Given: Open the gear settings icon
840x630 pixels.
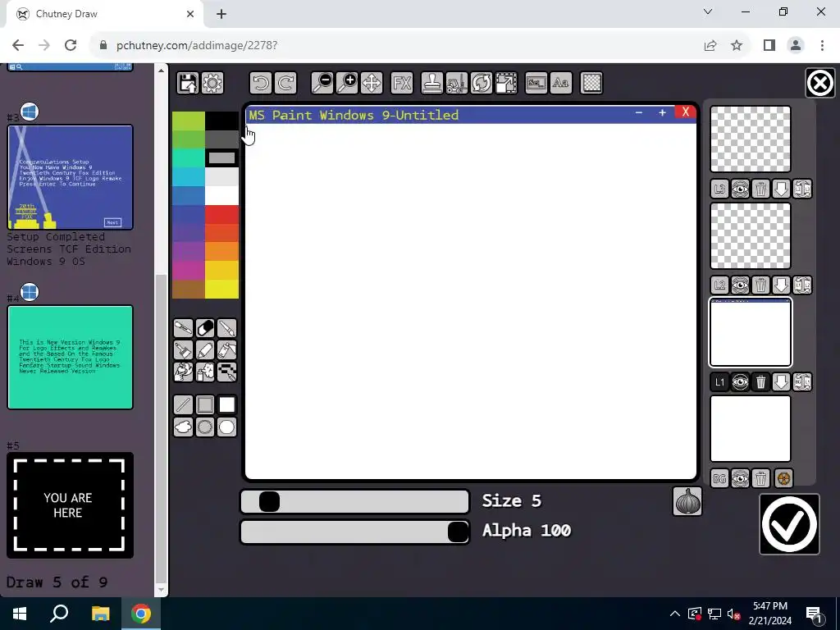Looking at the screenshot, I should [212, 83].
